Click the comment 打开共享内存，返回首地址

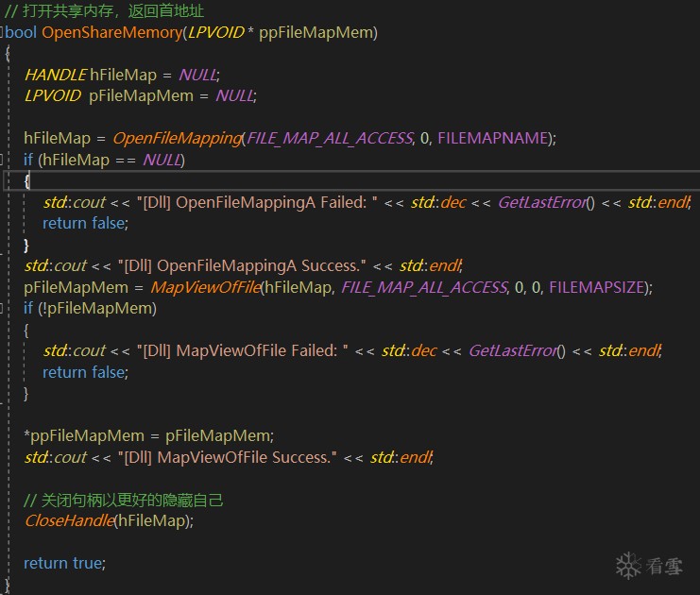pos(104,10)
